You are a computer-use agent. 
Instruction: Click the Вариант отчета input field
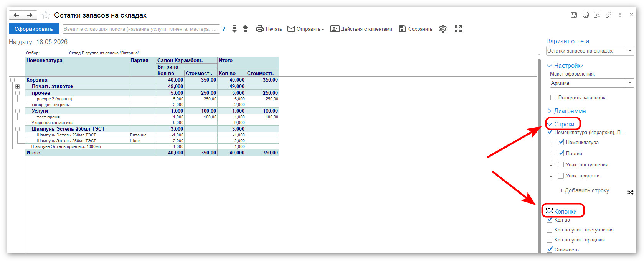tap(586, 51)
